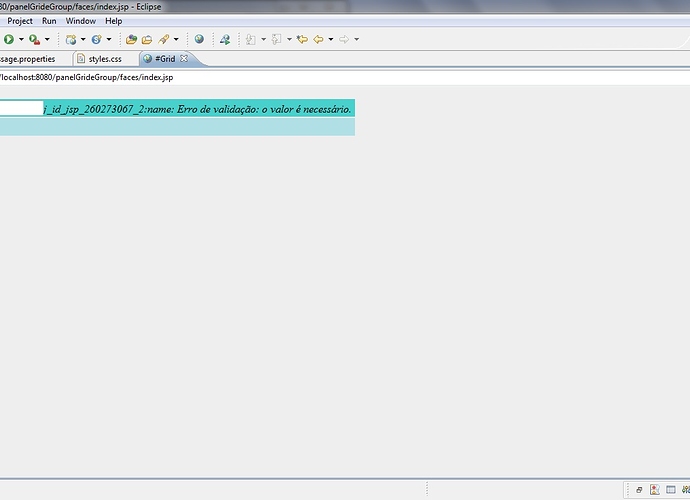Click the localhost URL address field

tap(345, 77)
